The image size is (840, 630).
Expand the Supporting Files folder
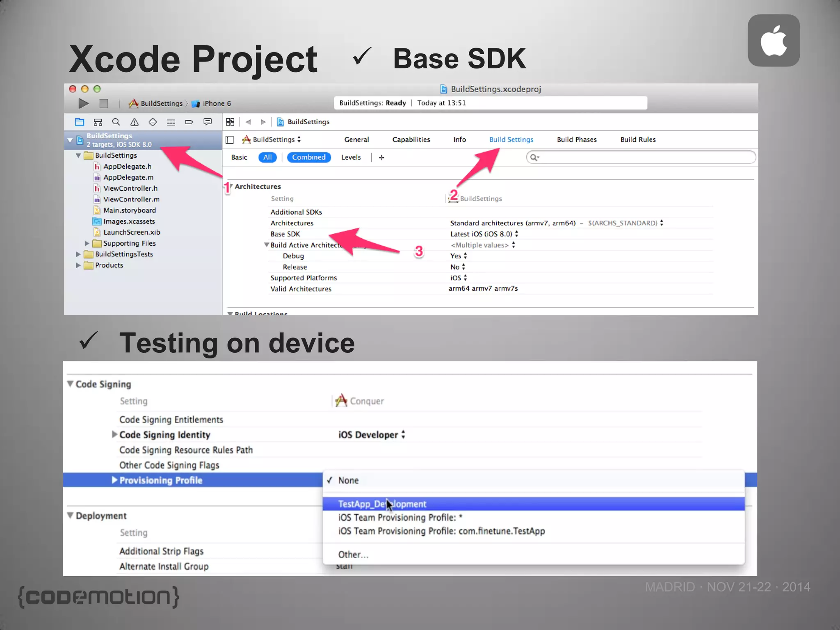(x=87, y=244)
